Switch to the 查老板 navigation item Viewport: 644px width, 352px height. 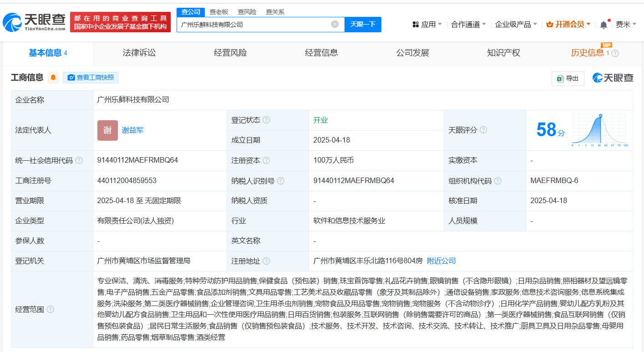(x=219, y=11)
